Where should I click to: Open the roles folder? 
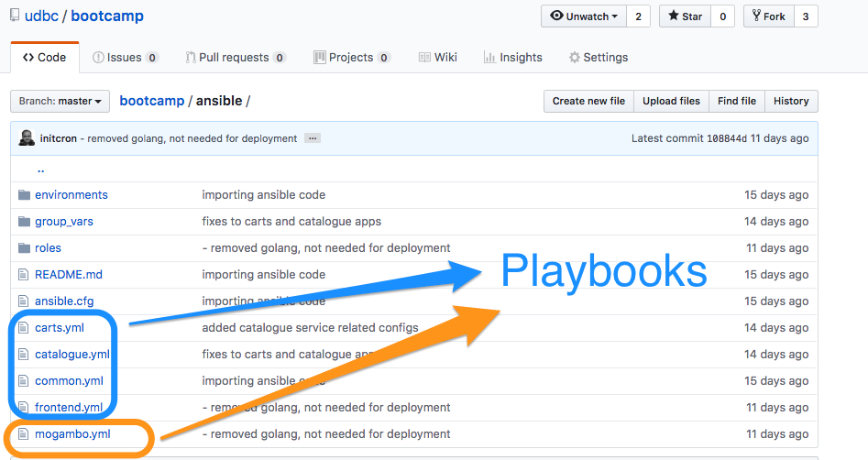48,248
